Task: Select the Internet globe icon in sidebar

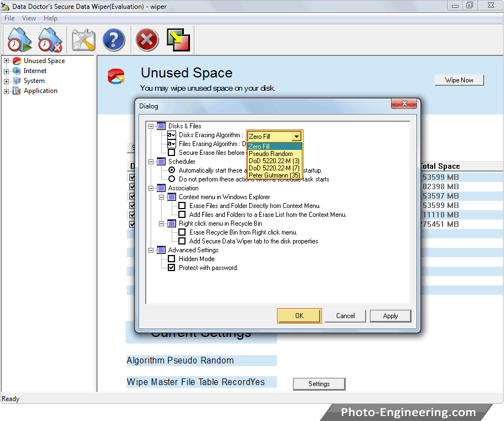Action: point(17,71)
